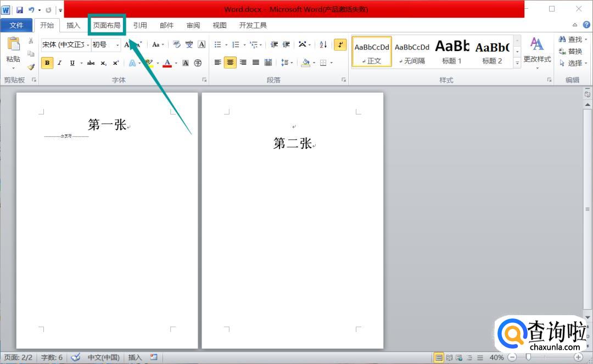Expand the styles gallery
The width and height of the screenshot is (593, 364).
(x=517, y=63)
